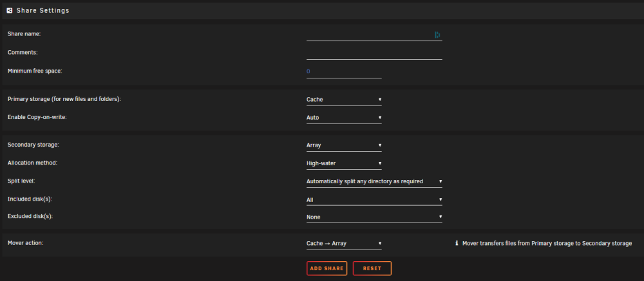Click the 'Minimum free space:' label

(35, 71)
